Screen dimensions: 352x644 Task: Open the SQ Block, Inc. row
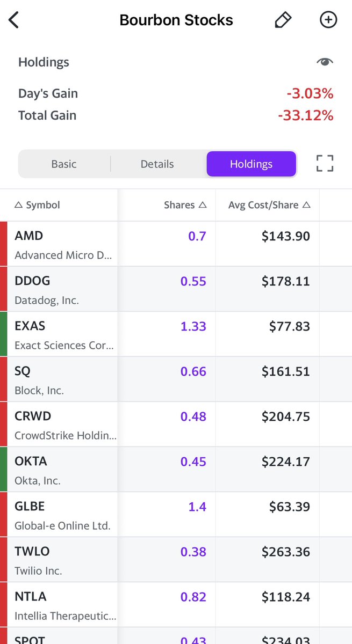[x=176, y=379]
